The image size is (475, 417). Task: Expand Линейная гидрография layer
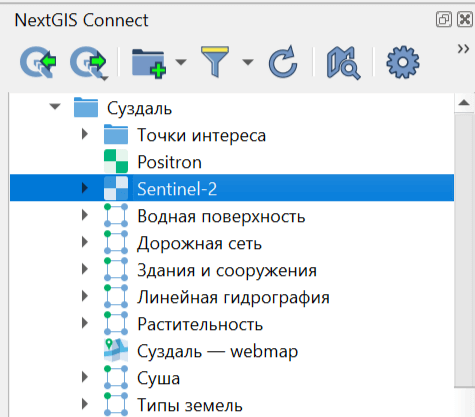click(85, 296)
